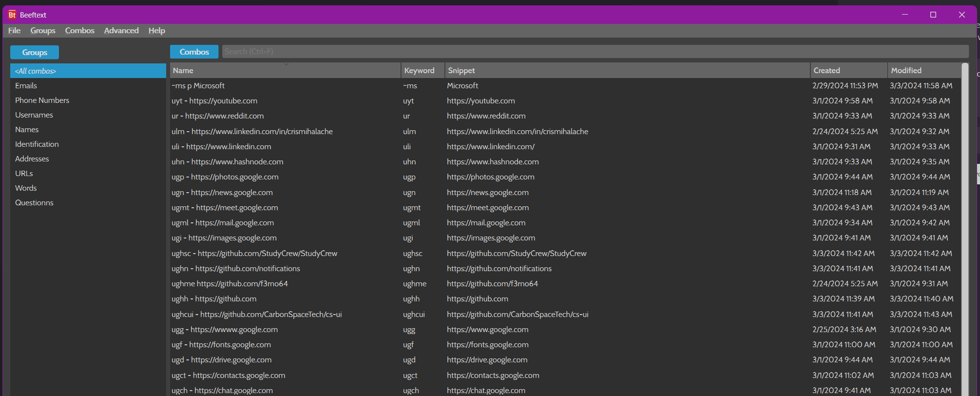Select the Identification group
980x396 pixels.
pyautogui.click(x=88, y=144)
